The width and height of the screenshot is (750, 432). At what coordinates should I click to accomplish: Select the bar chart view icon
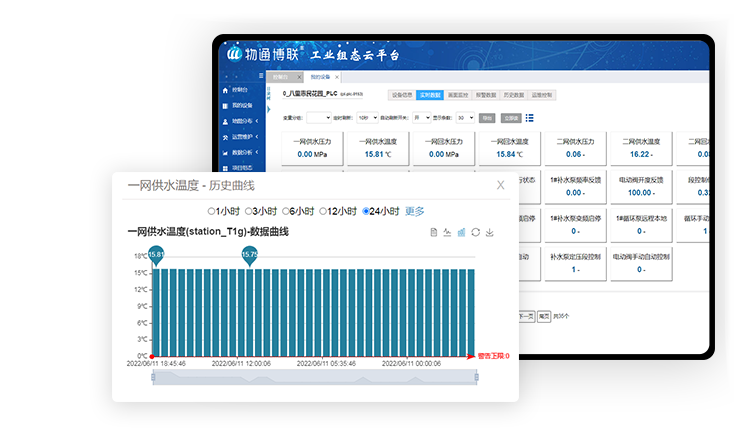pyautogui.click(x=461, y=232)
